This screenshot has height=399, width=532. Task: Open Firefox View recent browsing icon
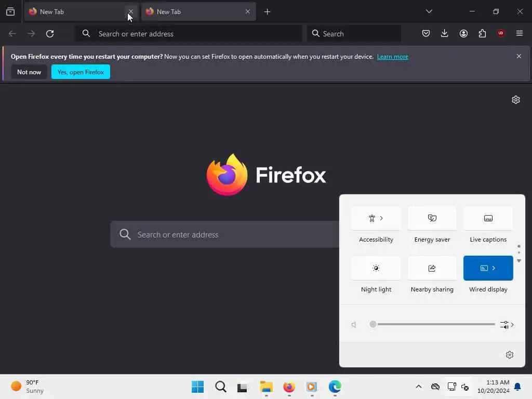point(10,11)
